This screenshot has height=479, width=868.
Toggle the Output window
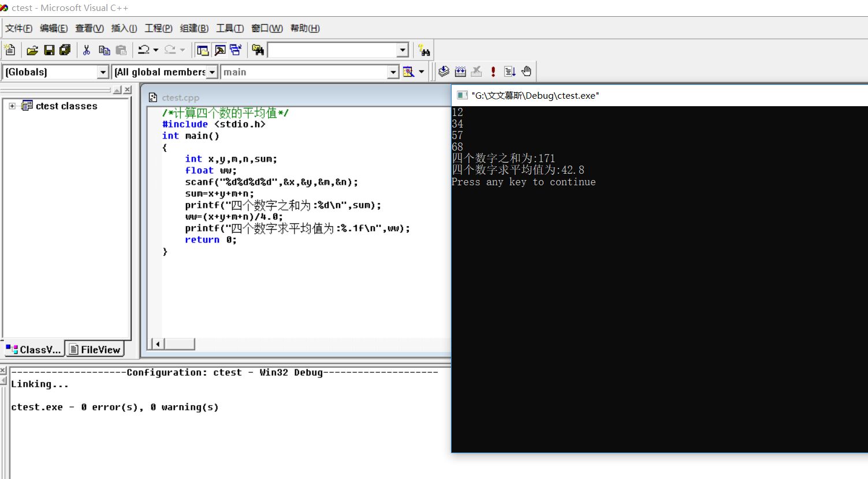220,50
